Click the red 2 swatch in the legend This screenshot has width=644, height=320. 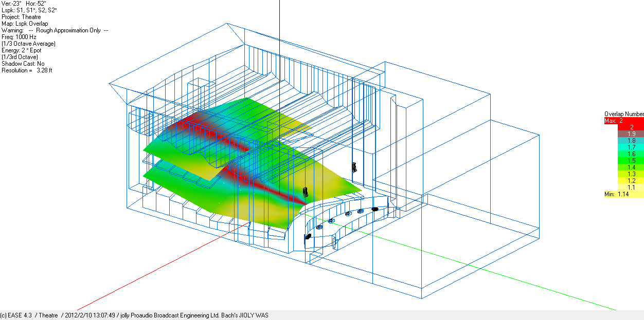[x=624, y=127]
